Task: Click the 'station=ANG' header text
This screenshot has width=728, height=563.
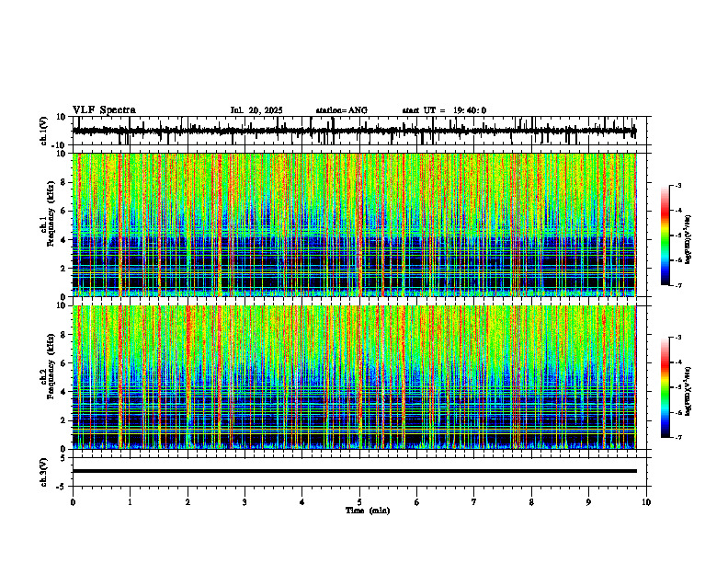Action: click(341, 110)
